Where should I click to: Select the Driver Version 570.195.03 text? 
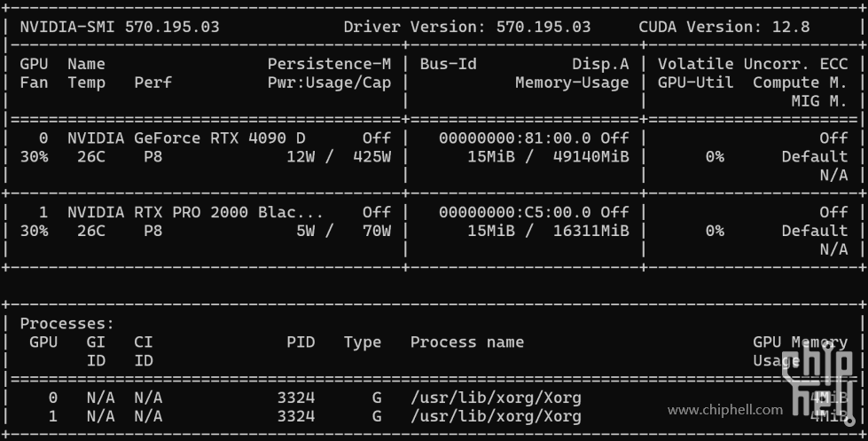tap(466, 27)
